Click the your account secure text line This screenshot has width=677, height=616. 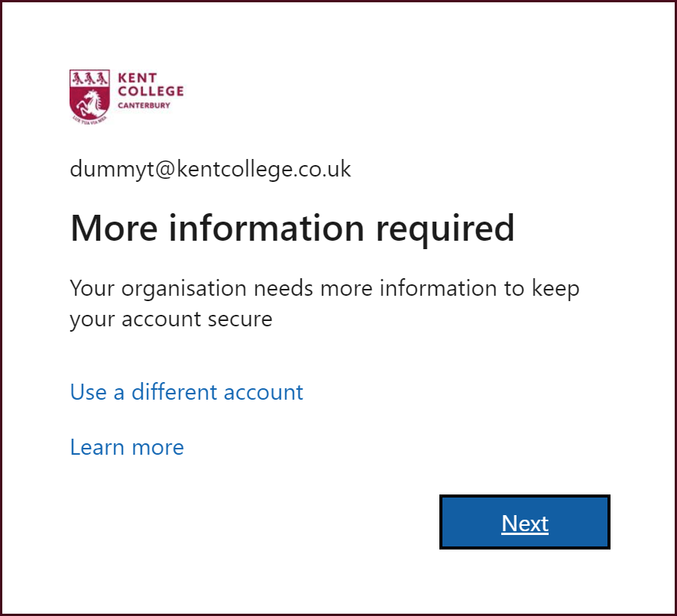pos(171,320)
